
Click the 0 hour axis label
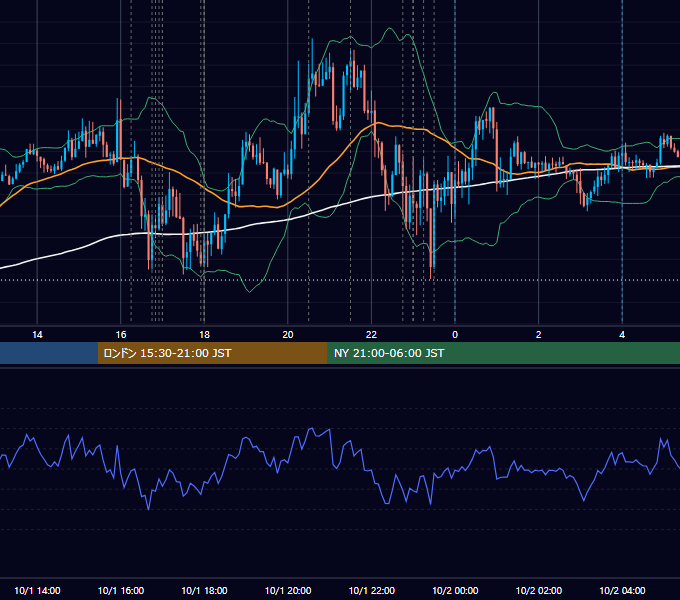455,335
